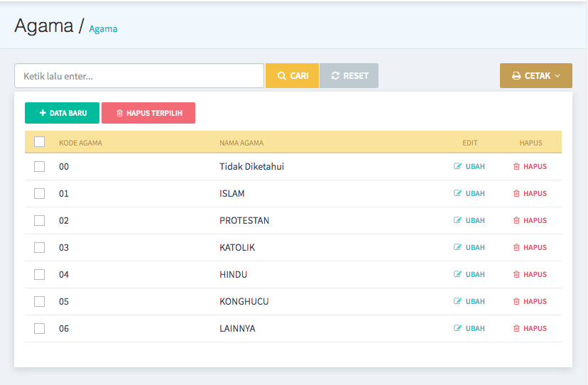Click the trash icon in the HINDU row
Screen dimensions: 588x385
click(517, 275)
